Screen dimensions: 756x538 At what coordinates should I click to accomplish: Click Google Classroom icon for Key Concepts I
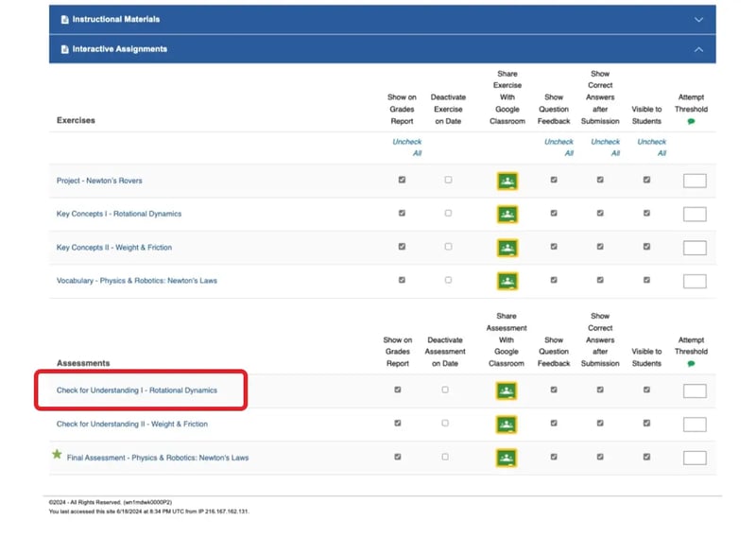pyautogui.click(x=507, y=215)
